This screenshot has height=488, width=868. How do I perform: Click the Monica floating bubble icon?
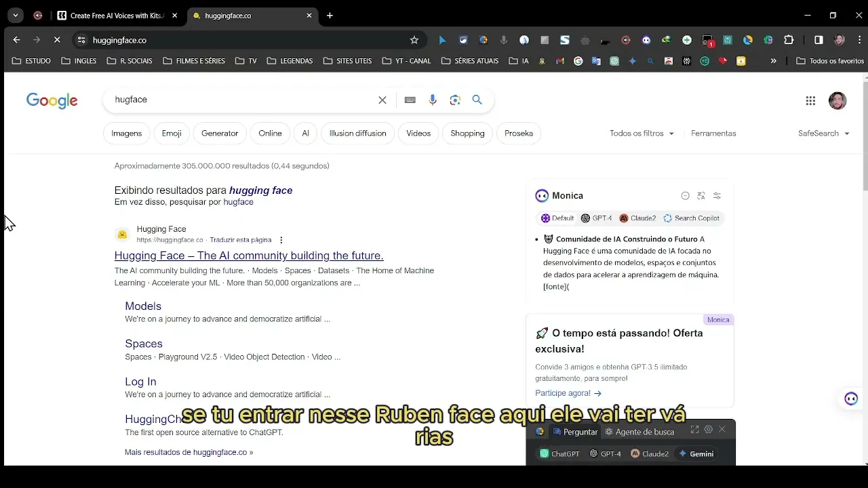851,399
